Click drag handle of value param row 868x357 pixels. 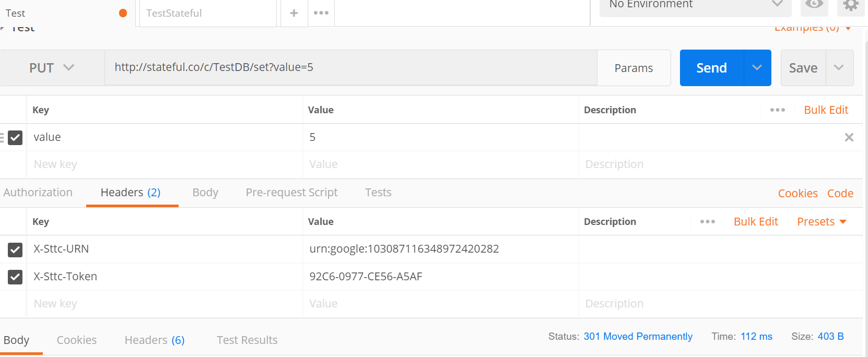[2, 137]
